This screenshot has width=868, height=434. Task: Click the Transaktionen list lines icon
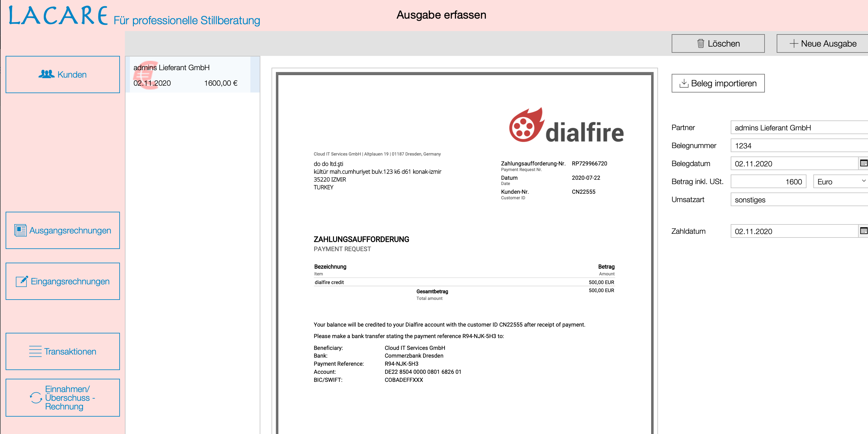(35, 351)
